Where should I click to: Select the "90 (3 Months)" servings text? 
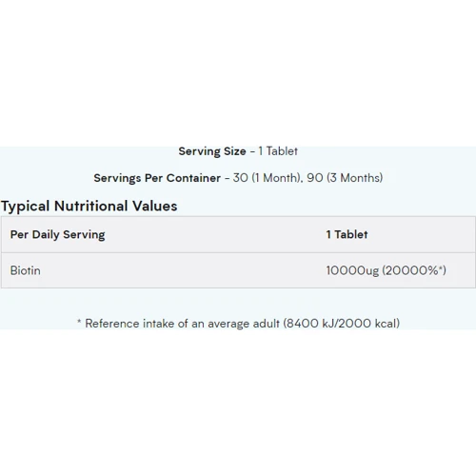[345, 178]
